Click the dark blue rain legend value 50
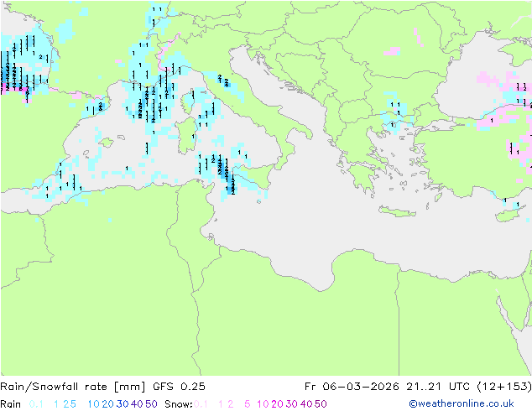532x411 pixels. click(x=151, y=404)
